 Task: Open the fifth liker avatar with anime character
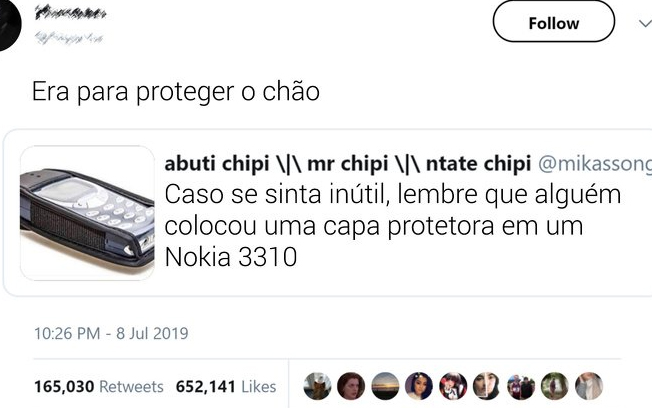453,386
